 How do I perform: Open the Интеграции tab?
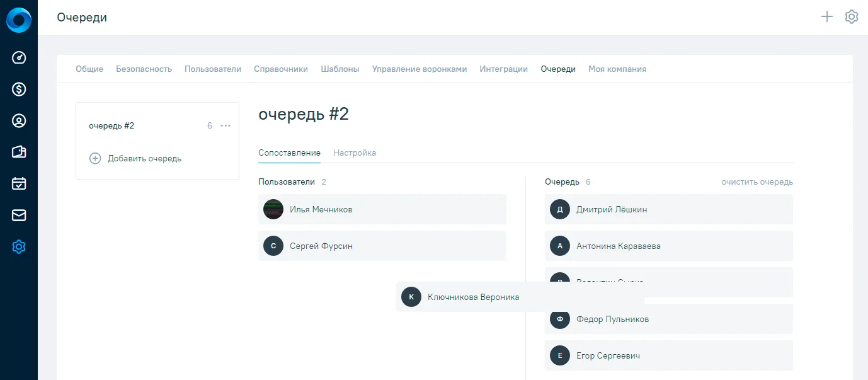tap(504, 69)
